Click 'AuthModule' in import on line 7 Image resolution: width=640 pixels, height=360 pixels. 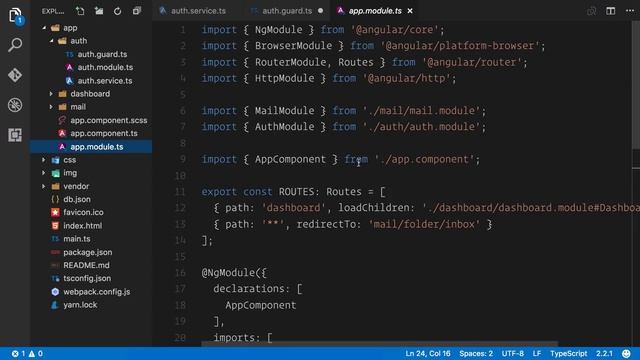coord(284,127)
